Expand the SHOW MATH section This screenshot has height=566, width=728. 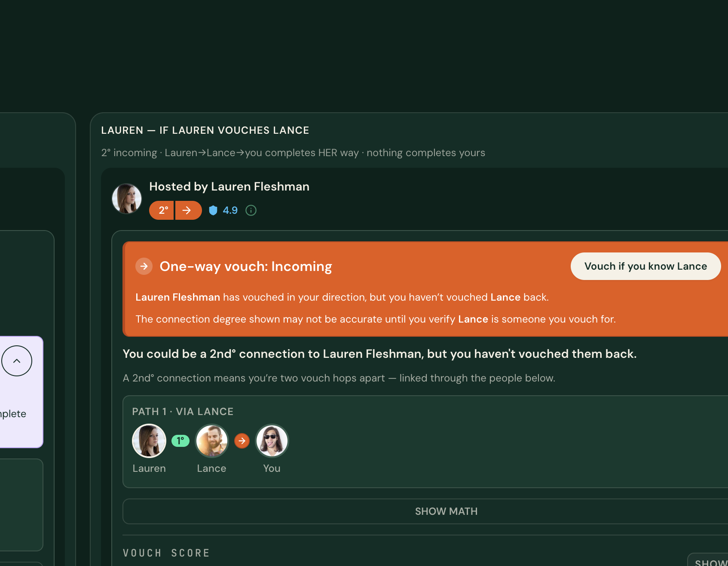(x=446, y=511)
